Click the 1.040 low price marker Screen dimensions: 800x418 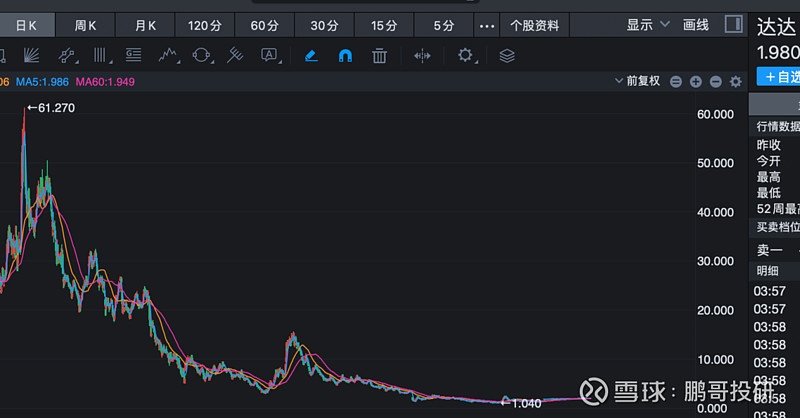pos(521,404)
